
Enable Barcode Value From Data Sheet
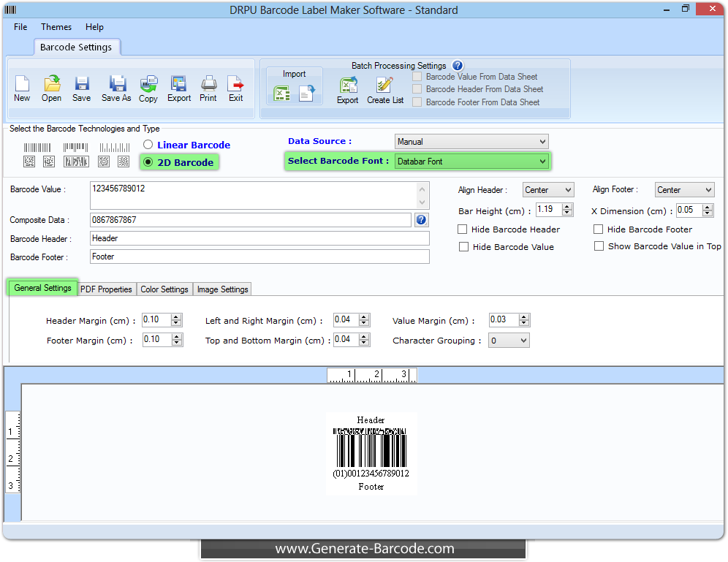[417, 77]
